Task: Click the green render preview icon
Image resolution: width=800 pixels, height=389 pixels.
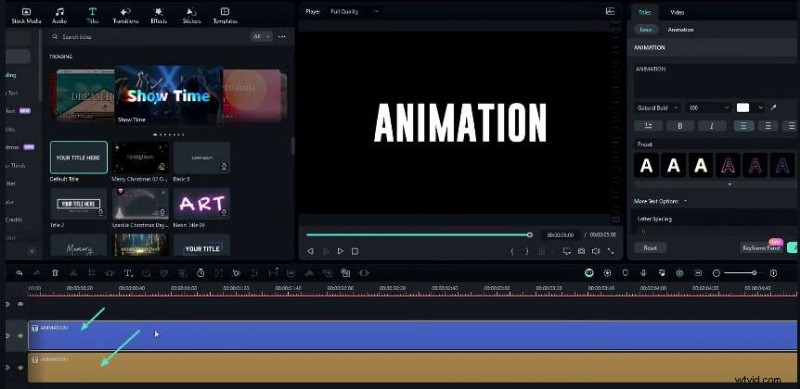Action: (589, 273)
